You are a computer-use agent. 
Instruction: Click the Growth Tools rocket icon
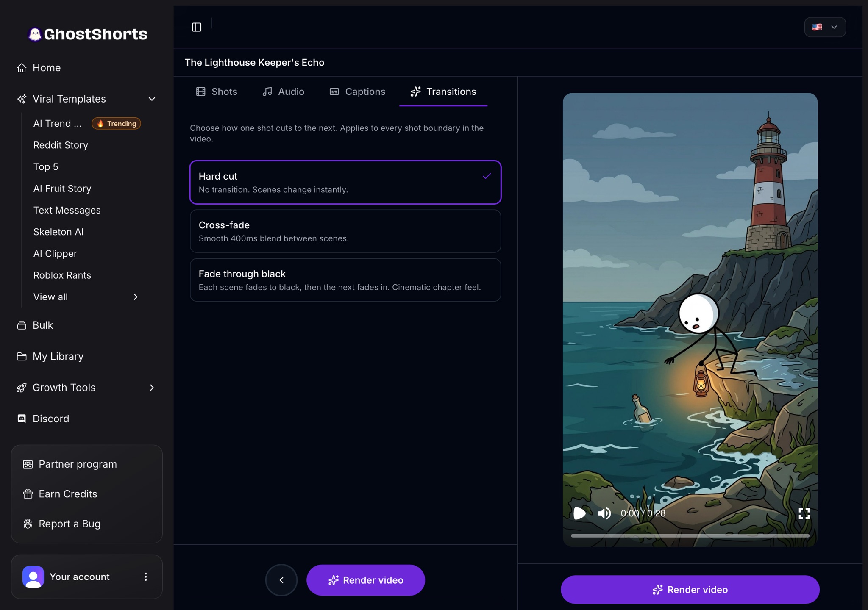click(x=22, y=388)
